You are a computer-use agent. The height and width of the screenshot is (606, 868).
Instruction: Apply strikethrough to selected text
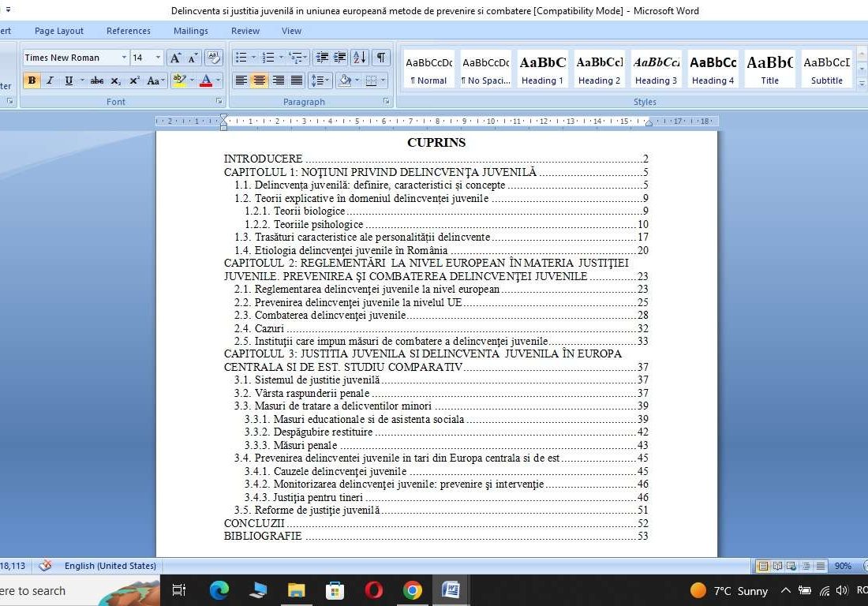coord(99,80)
